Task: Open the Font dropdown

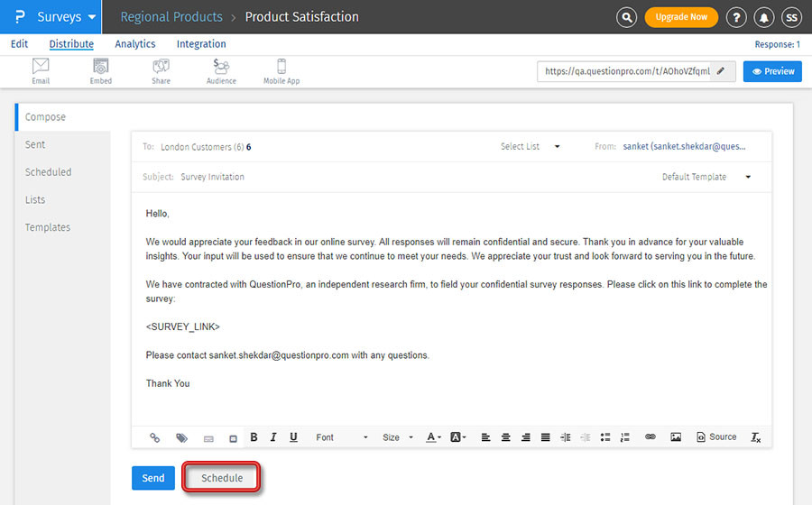Action: pyautogui.click(x=341, y=437)
